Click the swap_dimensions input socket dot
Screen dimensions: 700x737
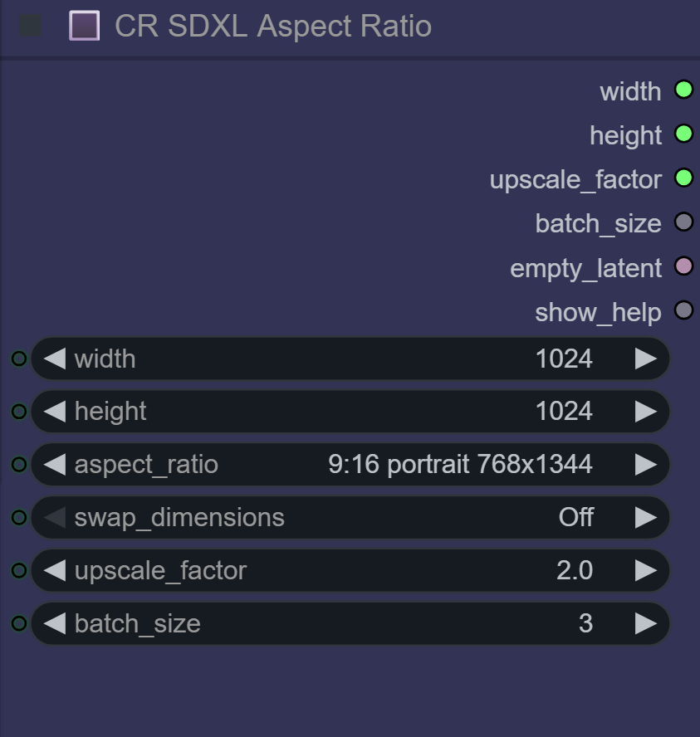[18, 518]
